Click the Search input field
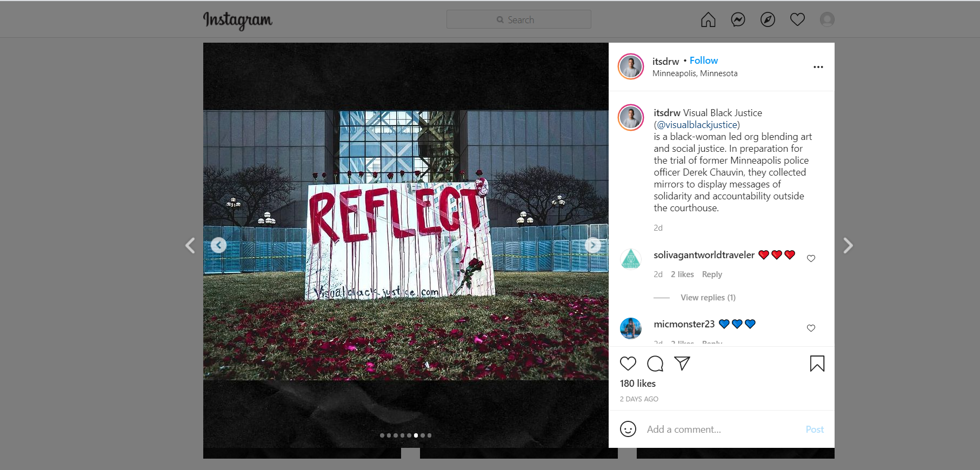The image size is (980, 470). pyautogui.click(x=519, y=20)
